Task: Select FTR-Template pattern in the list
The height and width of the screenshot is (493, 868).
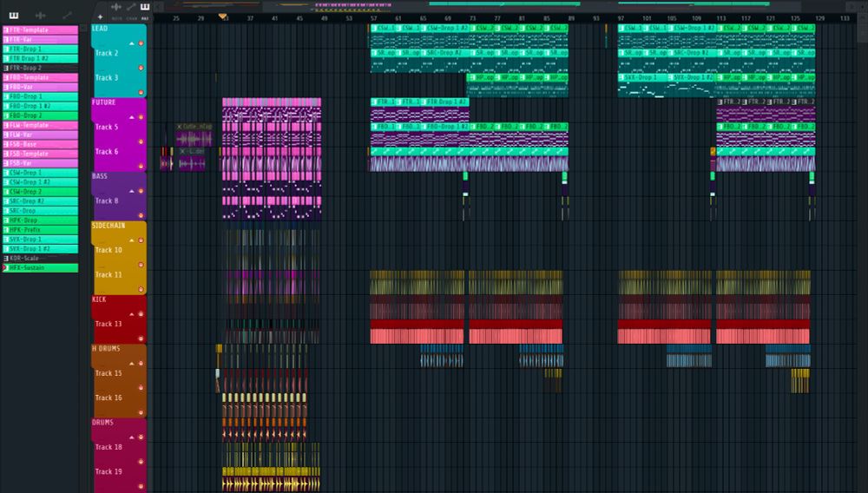Action: tap(41, 30)
